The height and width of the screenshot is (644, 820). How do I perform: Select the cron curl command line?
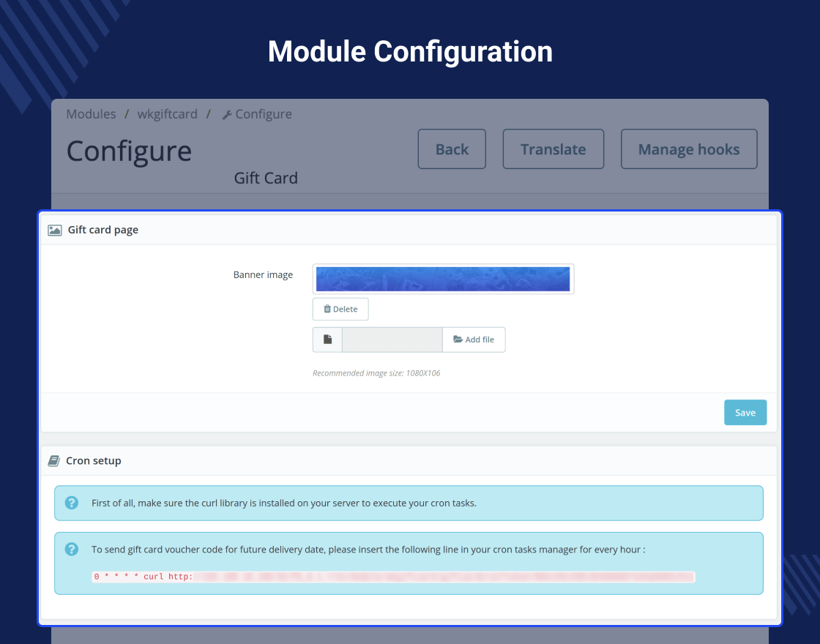click(x=393, y=577)
